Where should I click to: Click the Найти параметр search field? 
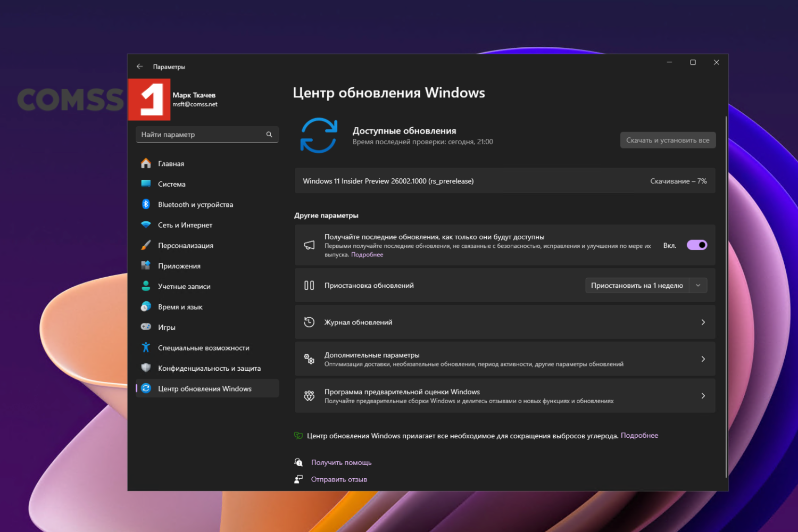tap(207, 134)
